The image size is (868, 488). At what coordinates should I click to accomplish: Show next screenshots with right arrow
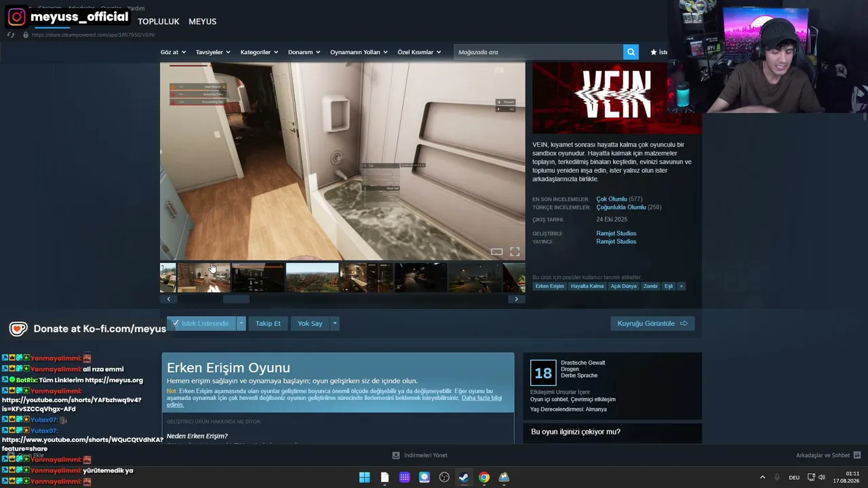(517, 299)
